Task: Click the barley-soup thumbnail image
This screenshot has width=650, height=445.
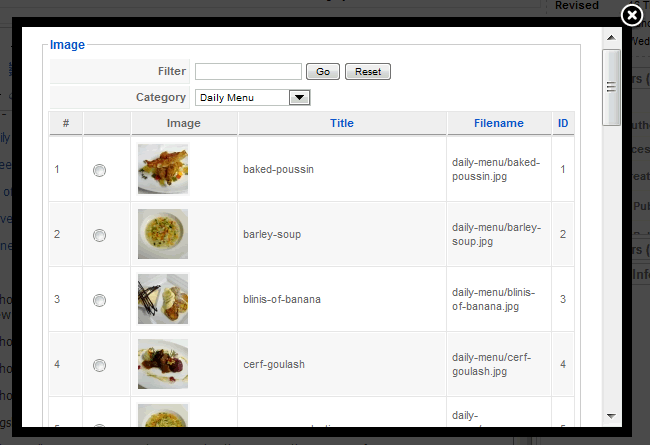Action: [163, 234]
